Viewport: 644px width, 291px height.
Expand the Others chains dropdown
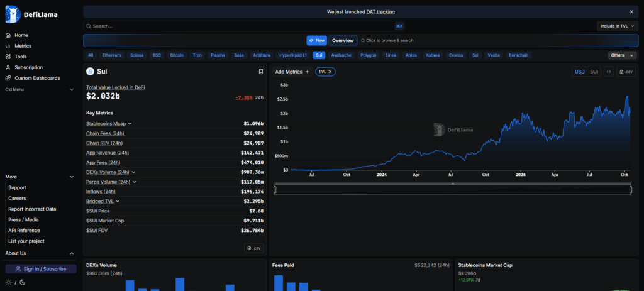point(621,55)
